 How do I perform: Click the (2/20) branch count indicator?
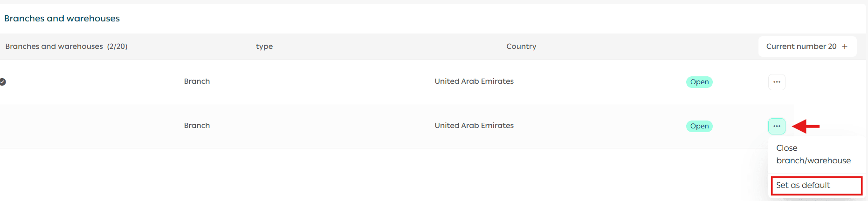(x=117, y=47)
